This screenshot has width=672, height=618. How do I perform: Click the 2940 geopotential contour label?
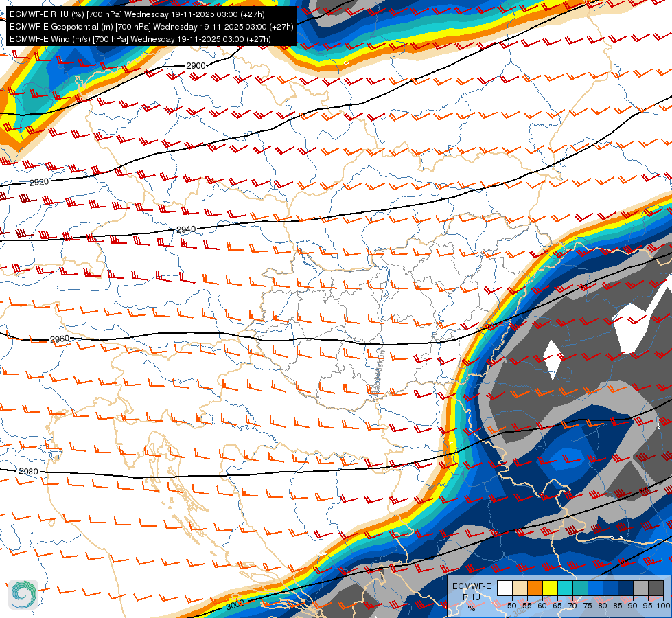tap(186, 229)
